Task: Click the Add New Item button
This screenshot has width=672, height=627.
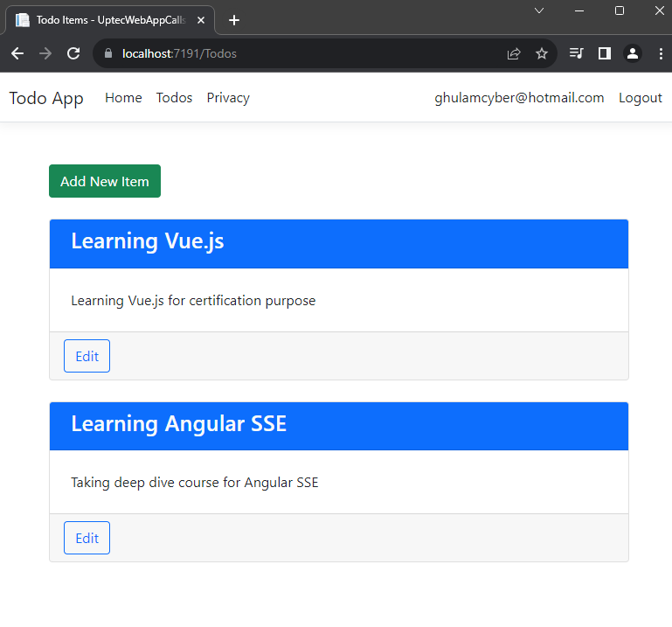Action: pos(105,181)
